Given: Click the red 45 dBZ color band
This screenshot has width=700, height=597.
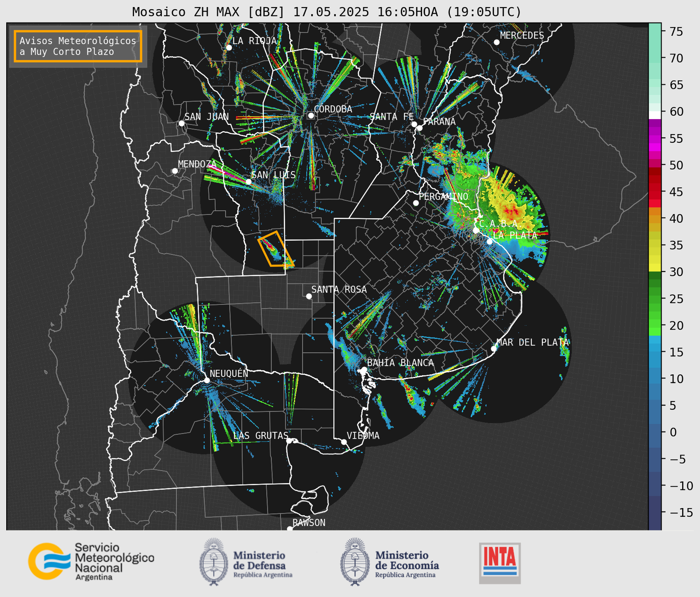Looking at the screenshot, I should [x=655, y=192].
